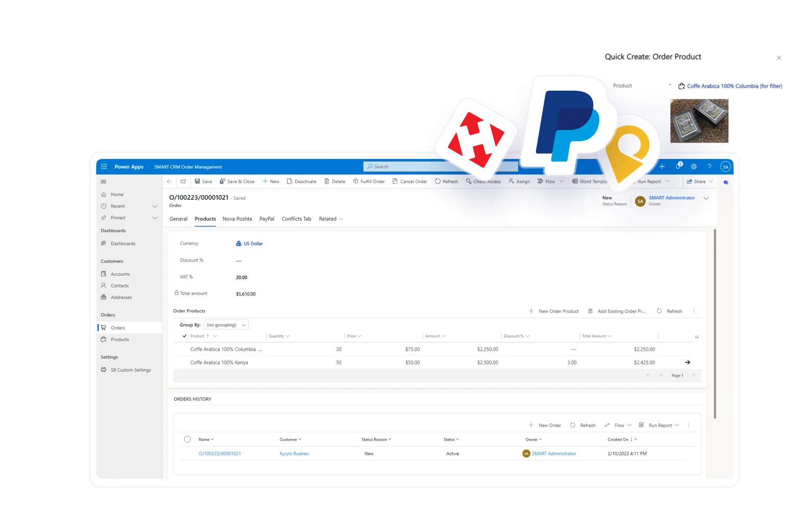Click New Order Product button
The height and width of the screenshot is (532, 792).
tap(554, 311)
